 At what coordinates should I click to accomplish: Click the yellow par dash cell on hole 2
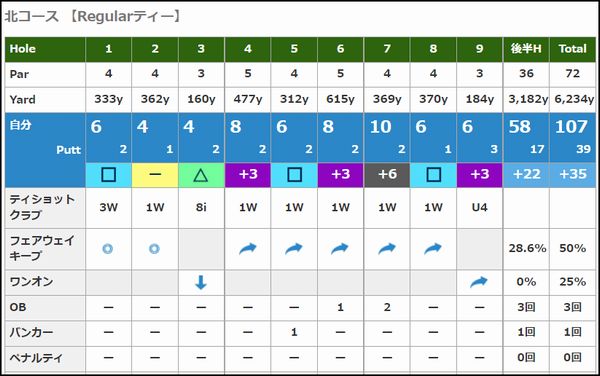155,175
